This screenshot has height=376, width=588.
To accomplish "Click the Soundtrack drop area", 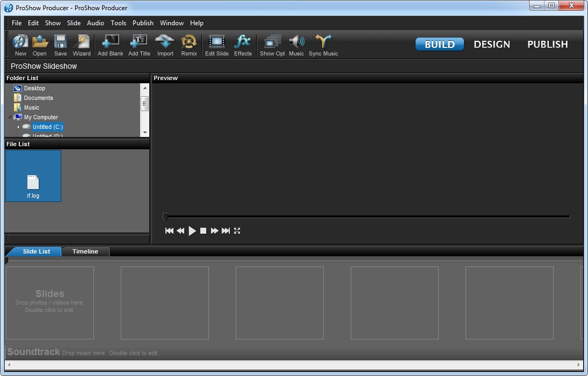I will click(83, 352).
